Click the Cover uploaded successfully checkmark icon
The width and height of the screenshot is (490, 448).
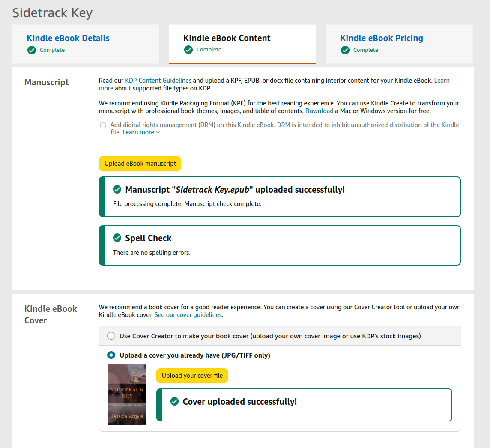[174, 402]
